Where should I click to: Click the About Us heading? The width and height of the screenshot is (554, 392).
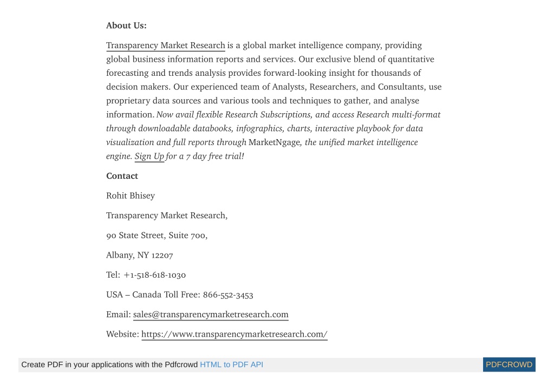pos(126,25)
